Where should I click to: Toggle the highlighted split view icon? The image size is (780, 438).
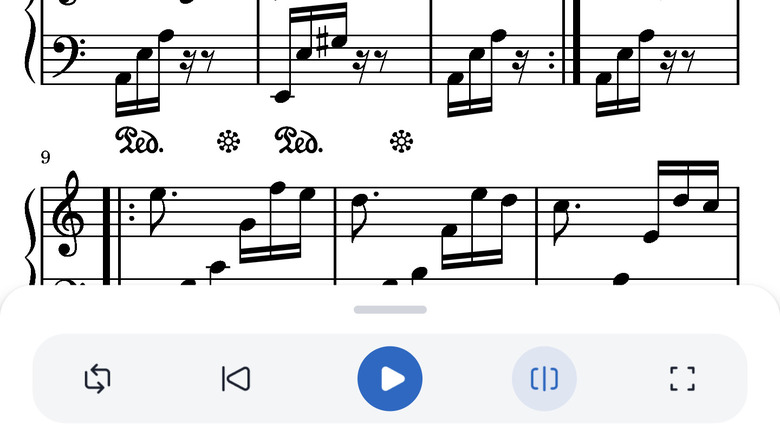(544, 379)
